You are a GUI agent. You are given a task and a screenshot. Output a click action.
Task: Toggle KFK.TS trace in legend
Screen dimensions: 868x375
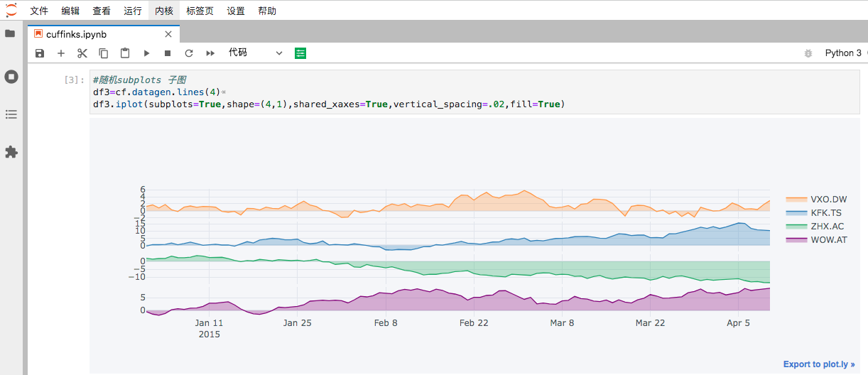(x=816, y=212)
